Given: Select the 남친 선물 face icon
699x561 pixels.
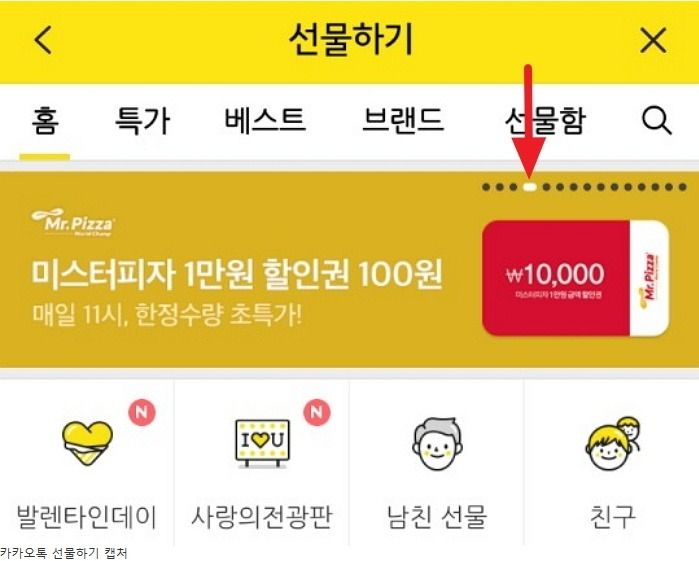Looking at the screenshot, I should [x=437, y=444].
